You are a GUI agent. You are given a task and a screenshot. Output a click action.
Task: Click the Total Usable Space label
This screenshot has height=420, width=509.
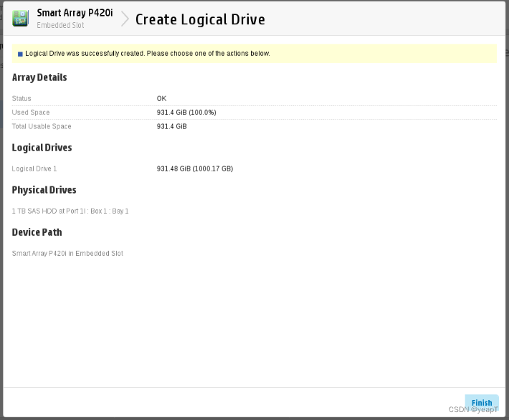pyautogui.click(x=42, y=127)
